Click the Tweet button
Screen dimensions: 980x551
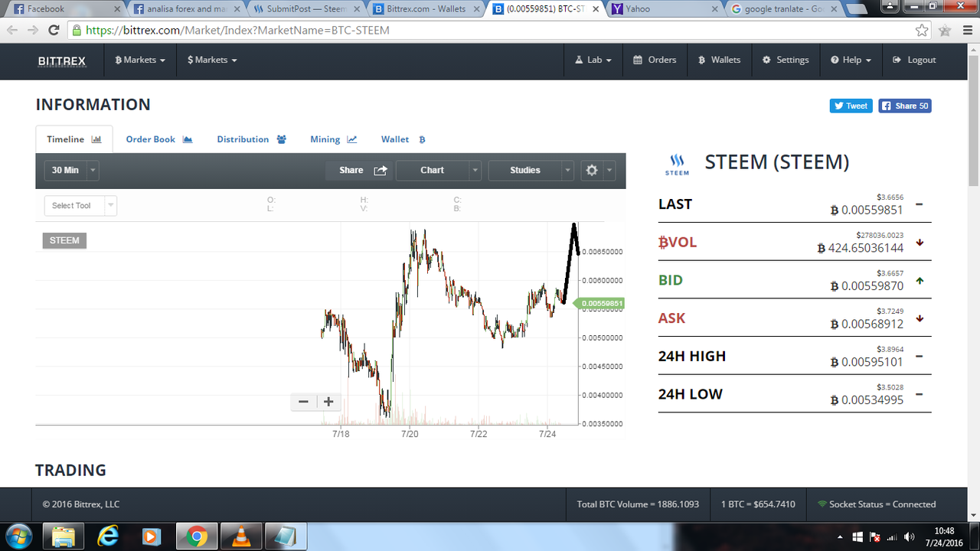[x=851, y=106]
